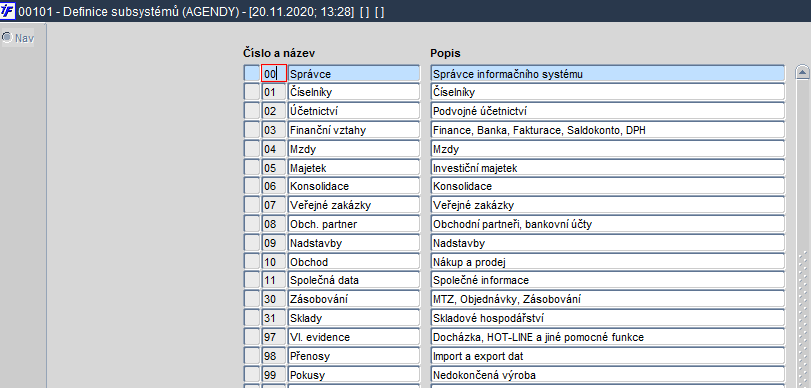The width and height of the screenshot is (811, 388).
Task: Click the number field 09
Action: tap(274, 243)
